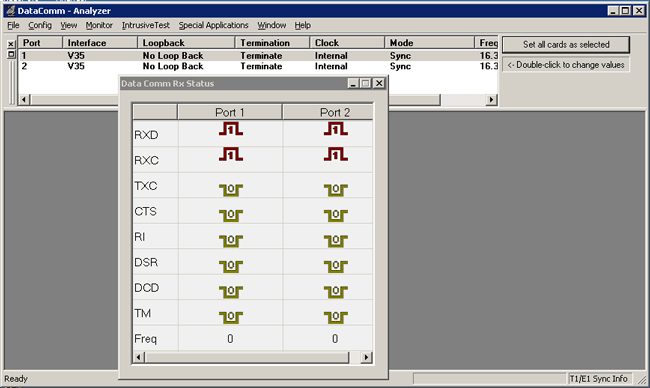The width and height of the screenshot is (650, 388).
Task: Click the TXC low-state icon for Port 1
Action: tap(231, 190)
